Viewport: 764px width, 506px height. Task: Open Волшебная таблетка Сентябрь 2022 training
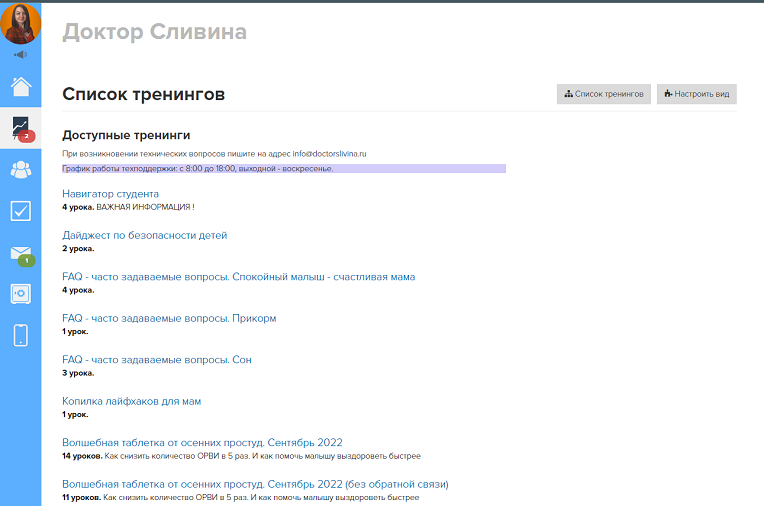(202, 442)
